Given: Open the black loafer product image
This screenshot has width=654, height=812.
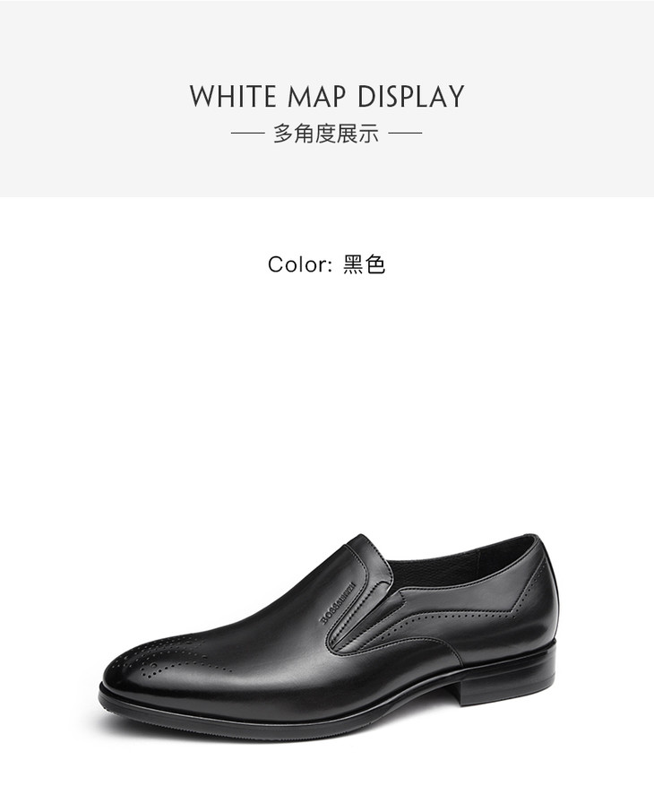Looking at the screenshot, I should (x=330, y=635).
